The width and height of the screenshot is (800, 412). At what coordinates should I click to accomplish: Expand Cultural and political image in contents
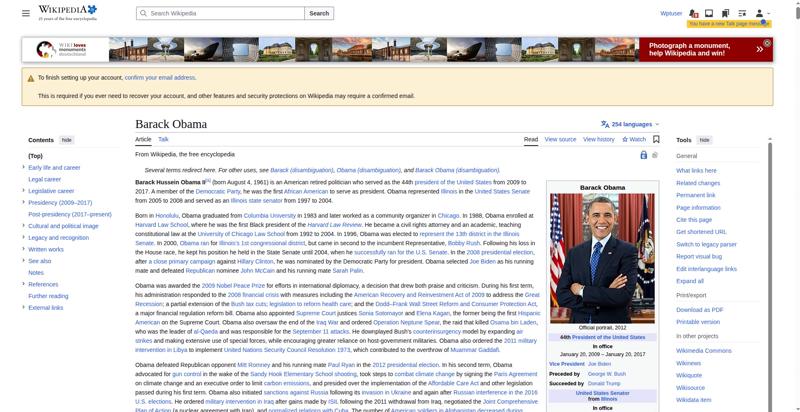(23, 226)
